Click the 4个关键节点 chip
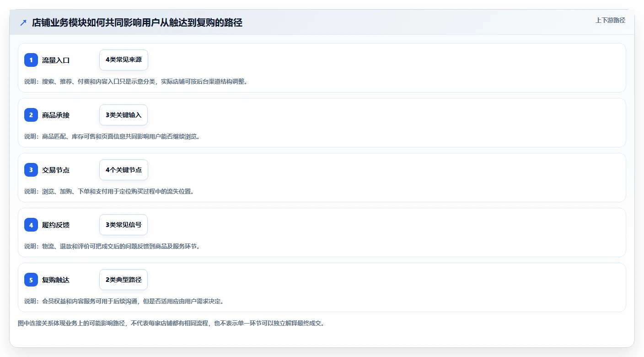The image size is (644, 357). 123,170
